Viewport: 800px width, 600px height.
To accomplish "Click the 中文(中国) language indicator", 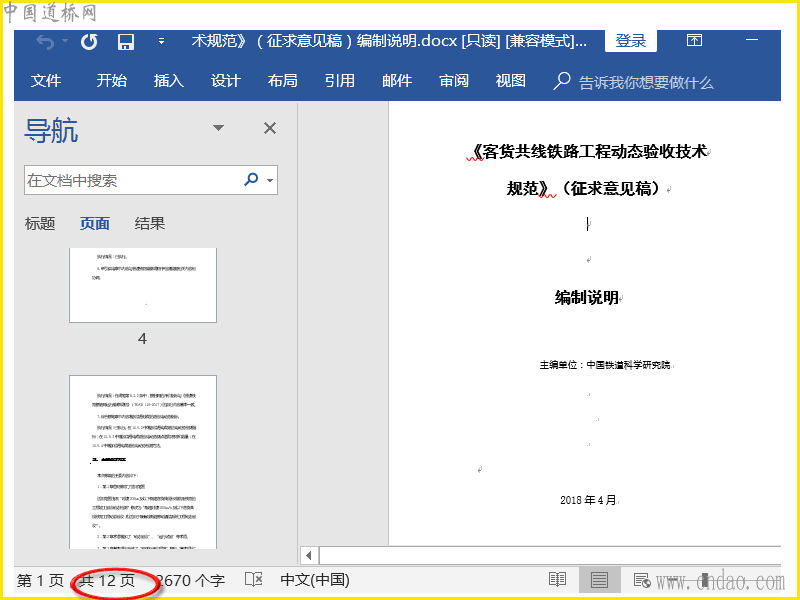I will [315, 580].
